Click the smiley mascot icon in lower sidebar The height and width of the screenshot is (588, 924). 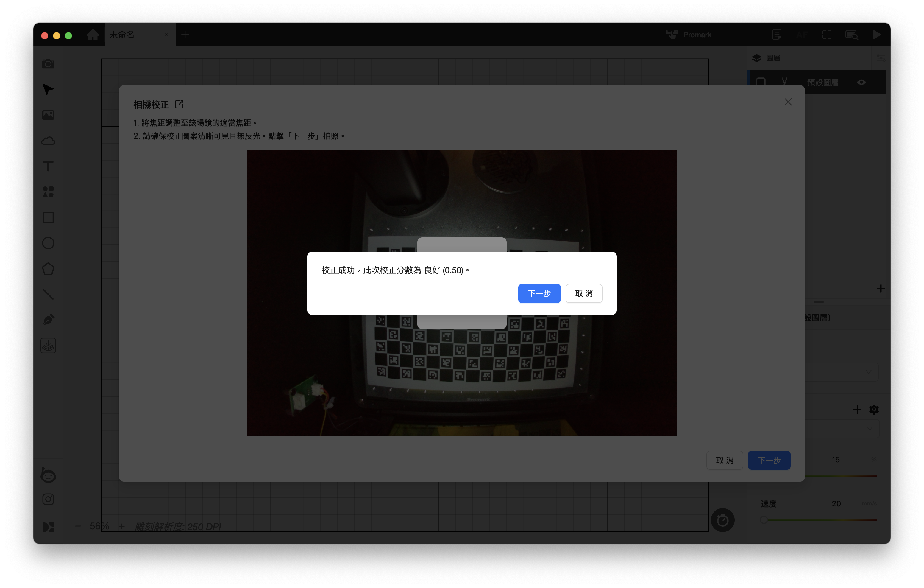tap(48, 475)
